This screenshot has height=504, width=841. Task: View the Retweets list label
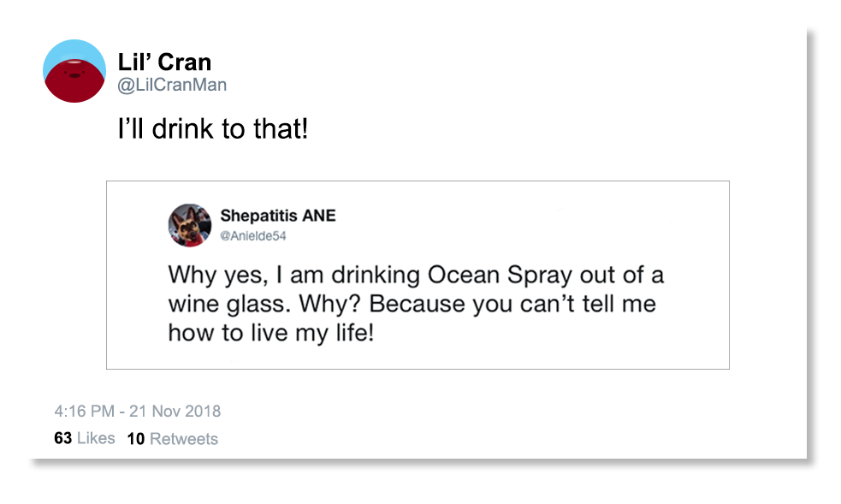pos(184,439)
